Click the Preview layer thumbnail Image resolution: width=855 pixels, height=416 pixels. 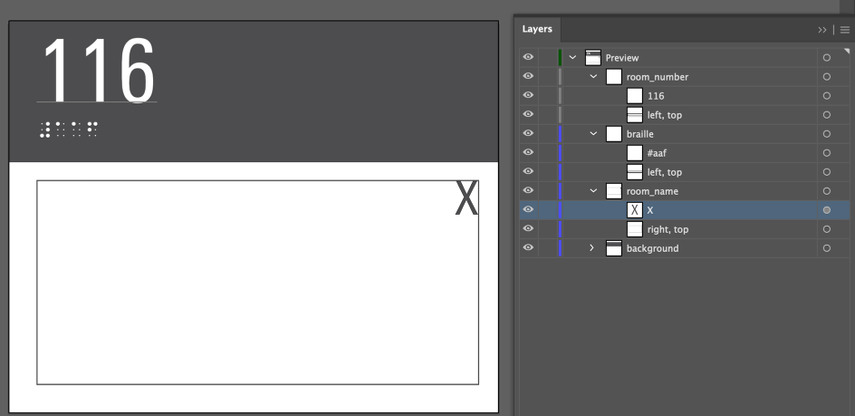[593, 57]
